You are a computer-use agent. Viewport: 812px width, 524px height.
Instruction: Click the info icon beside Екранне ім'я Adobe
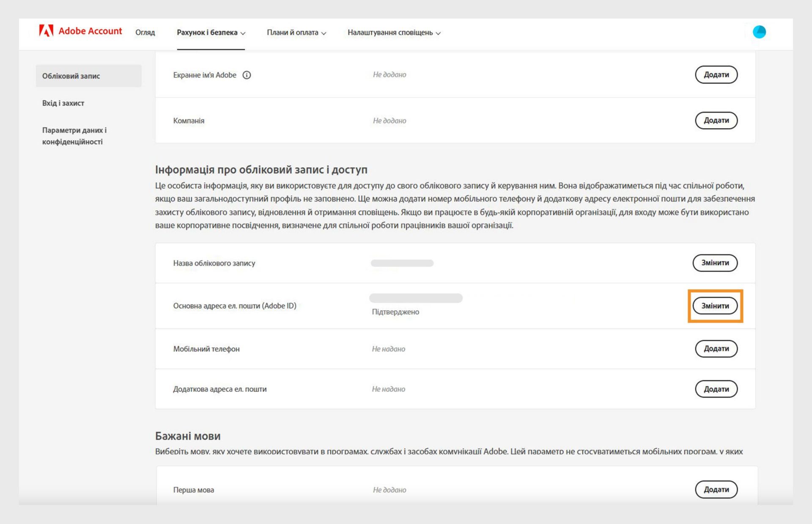pyautogui.click(x=247, y=75)
